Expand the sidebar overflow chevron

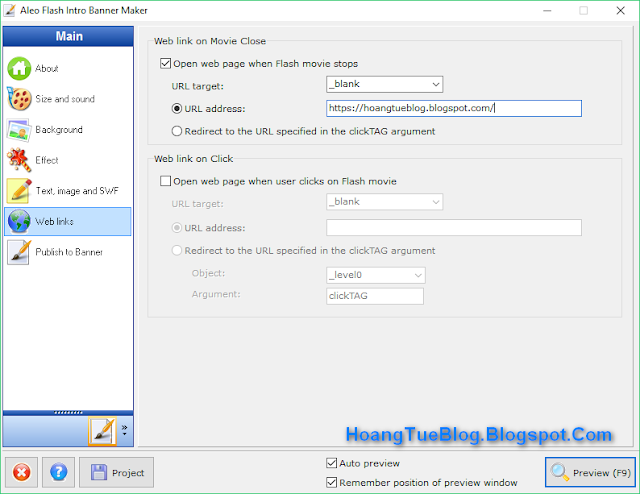[x=124, y=430]
